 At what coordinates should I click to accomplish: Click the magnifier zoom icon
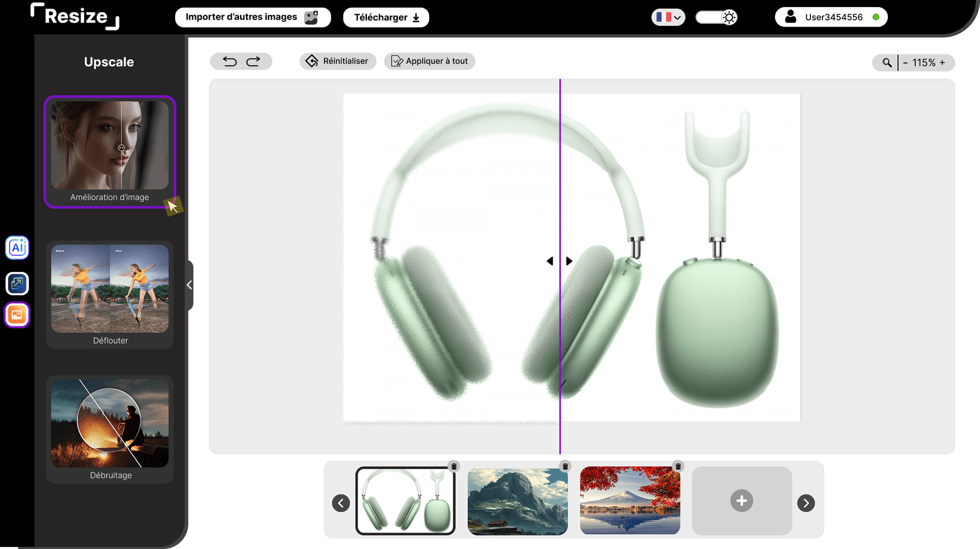[x=887, y=63]
